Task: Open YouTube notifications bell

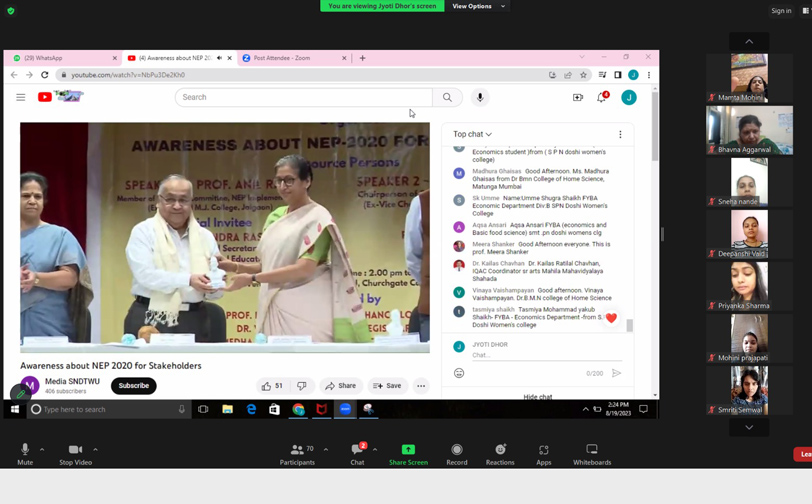Action: click(x=601, y=97)
